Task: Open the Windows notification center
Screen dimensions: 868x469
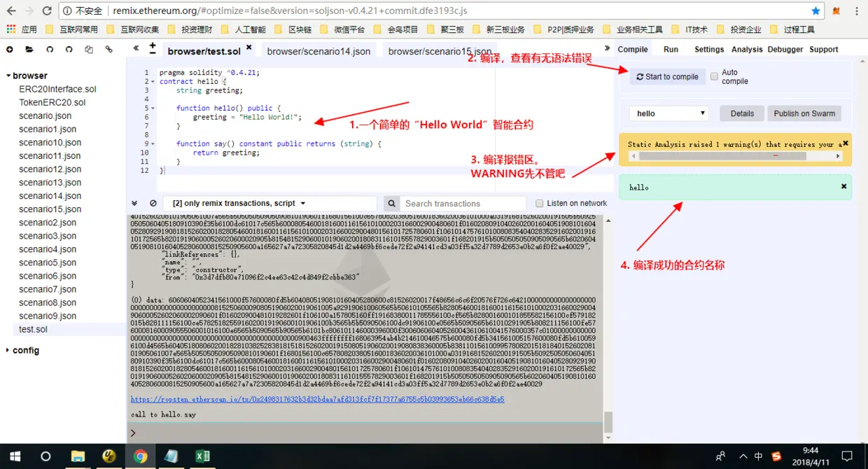Action: [847, 456]
